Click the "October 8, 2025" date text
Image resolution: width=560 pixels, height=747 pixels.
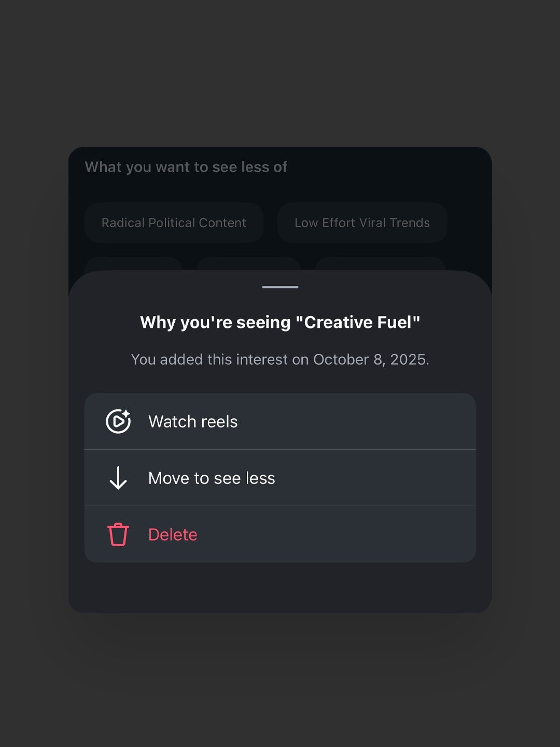click(x=370, y=359)
